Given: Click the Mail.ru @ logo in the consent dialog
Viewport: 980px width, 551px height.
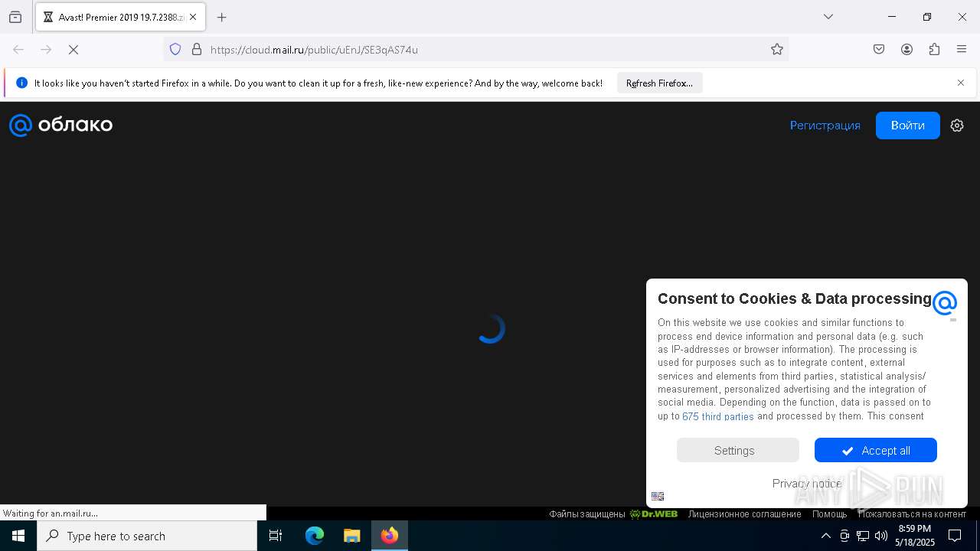Looking at the screenshot, I should coord(945,303).
